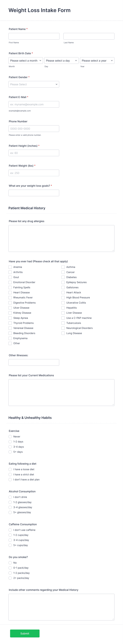Check the High Blood Pressure box
Viewport: 123px width, 644px height.
coord(63,297)
